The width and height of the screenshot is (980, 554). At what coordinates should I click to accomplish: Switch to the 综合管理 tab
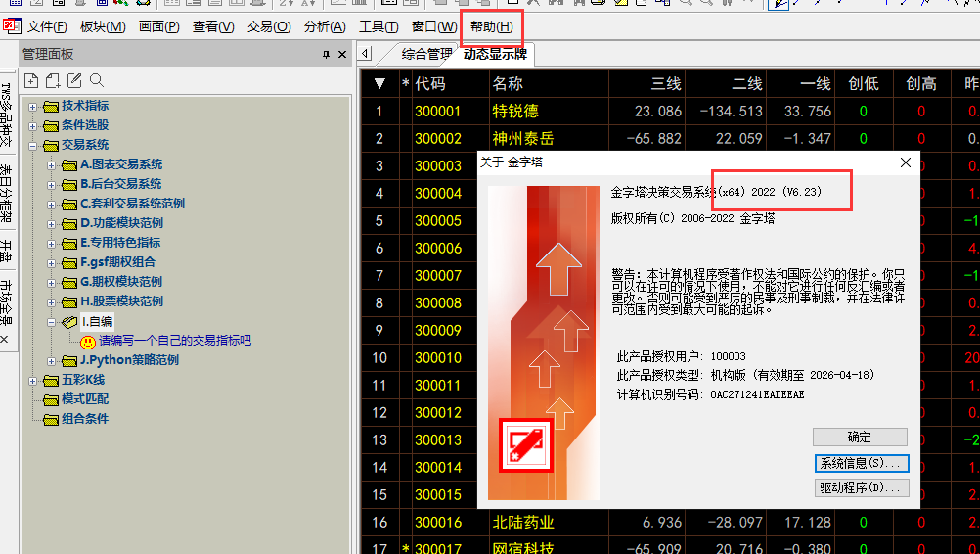point(426,55)
